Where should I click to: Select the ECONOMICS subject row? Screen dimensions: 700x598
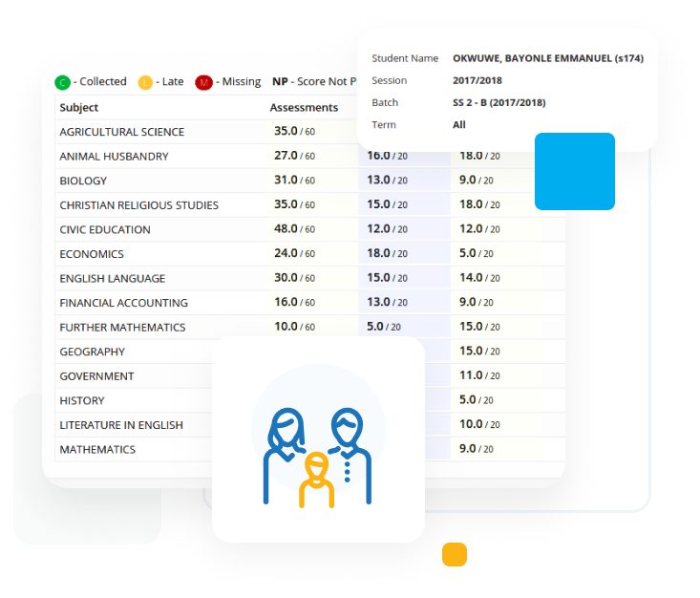pos(309,254)
